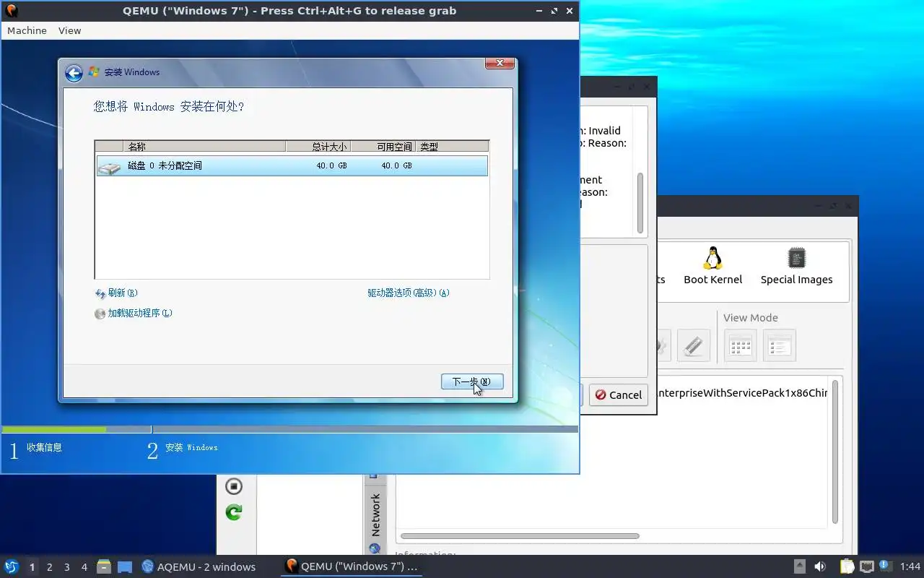Viewport: 924px width, 578px height.
Task: Open the Machine menu in QEMU
Action: [27, 30]
